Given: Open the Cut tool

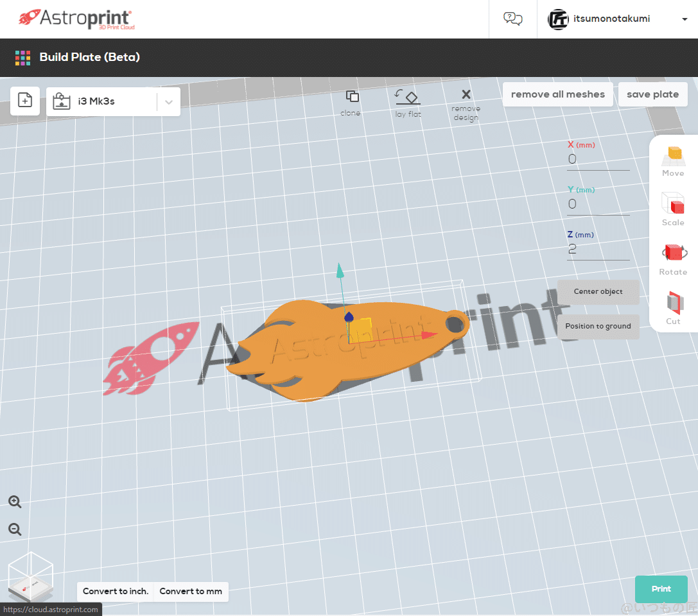Looking at the screenshot, I should (673, 306).
